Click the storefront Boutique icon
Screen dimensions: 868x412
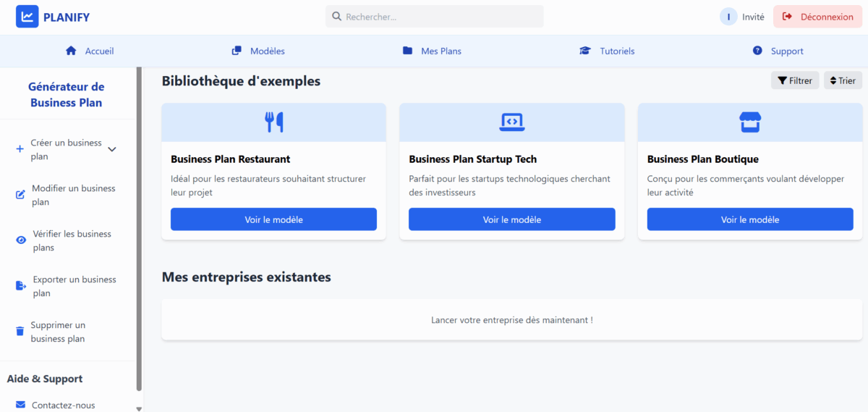(750, 122)
